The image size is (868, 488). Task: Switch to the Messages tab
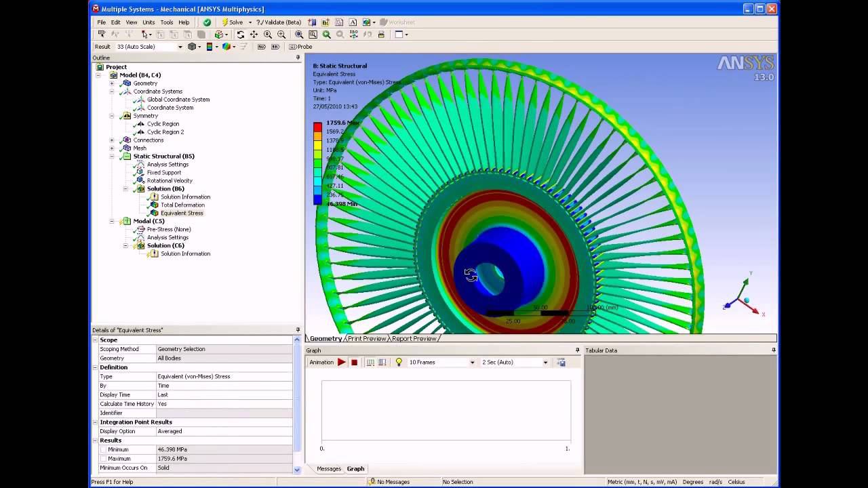pyautogui.click(x=329, y=469)
